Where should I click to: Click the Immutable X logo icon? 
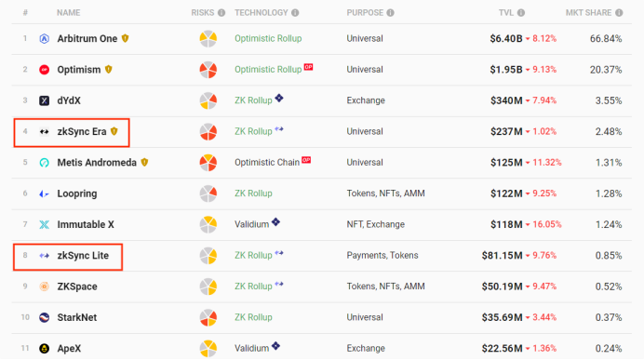click(44, 224)
